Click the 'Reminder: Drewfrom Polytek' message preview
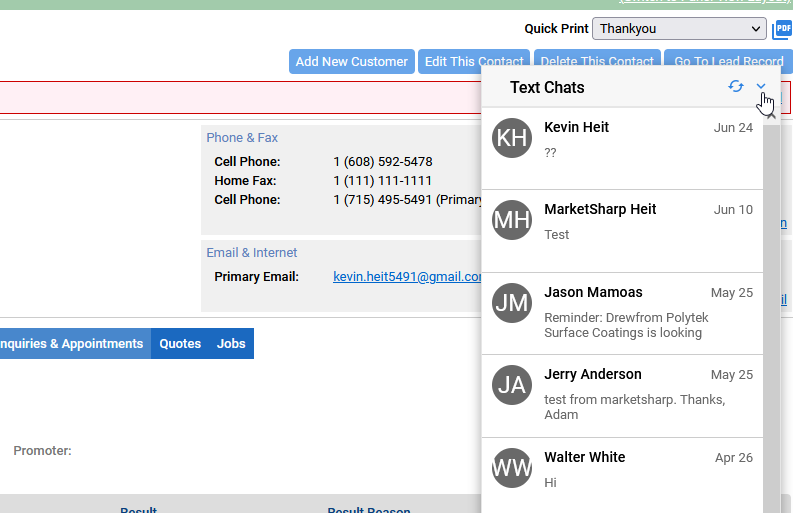The image size is (793, 513). (626, 325)
